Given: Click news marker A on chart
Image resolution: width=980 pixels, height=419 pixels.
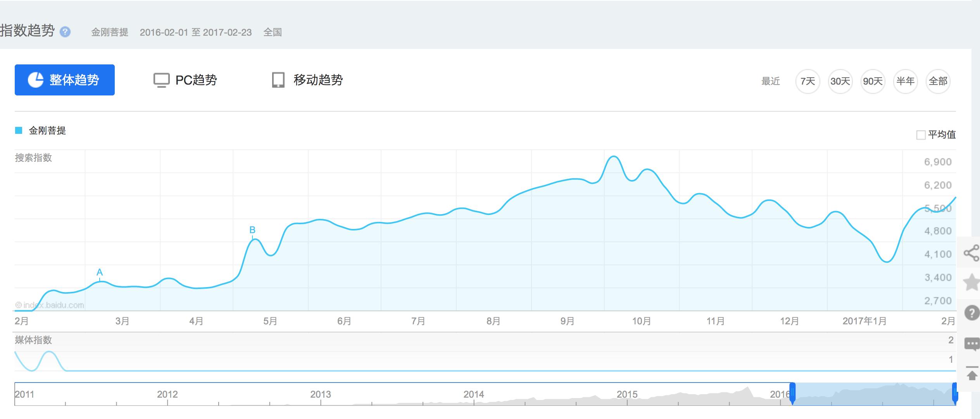Looking at the screenshot, I should (100, 272).
